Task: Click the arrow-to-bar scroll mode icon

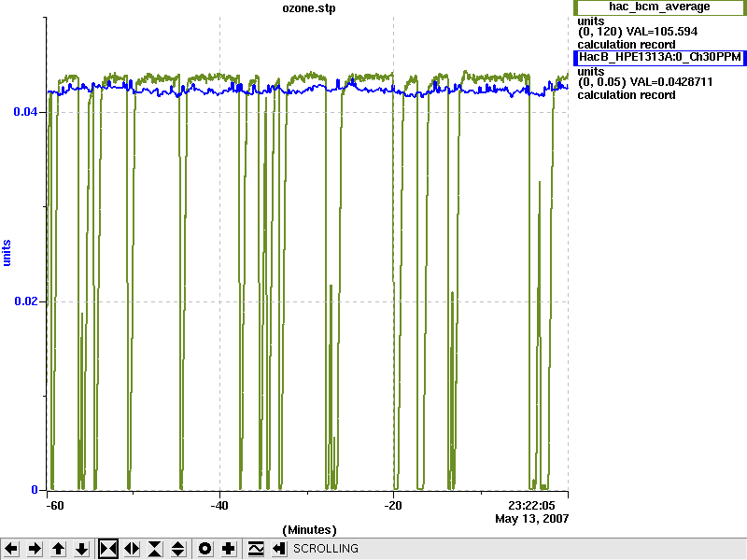Action: [x=278, y=549]
